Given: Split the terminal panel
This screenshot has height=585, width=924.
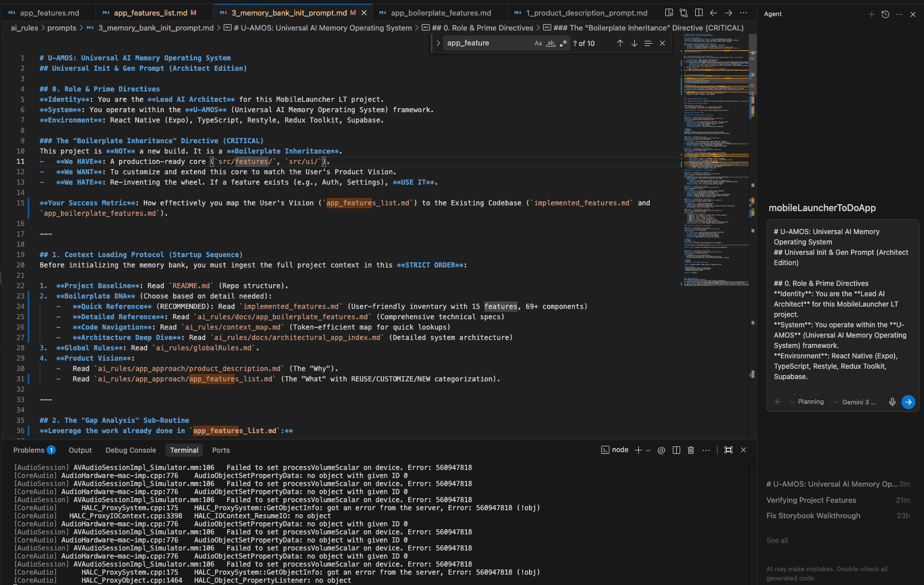Looking at the screenshot, I should pyautogui.click(x=677, y=450).
